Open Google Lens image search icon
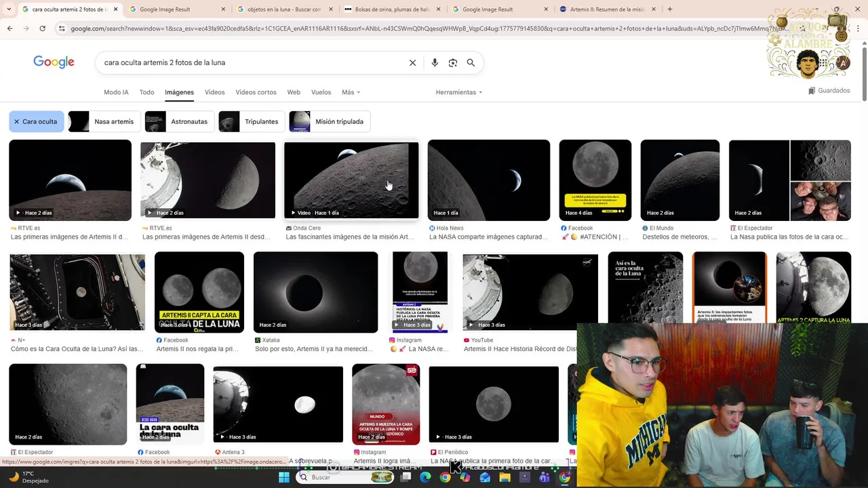 pos(453,62)
